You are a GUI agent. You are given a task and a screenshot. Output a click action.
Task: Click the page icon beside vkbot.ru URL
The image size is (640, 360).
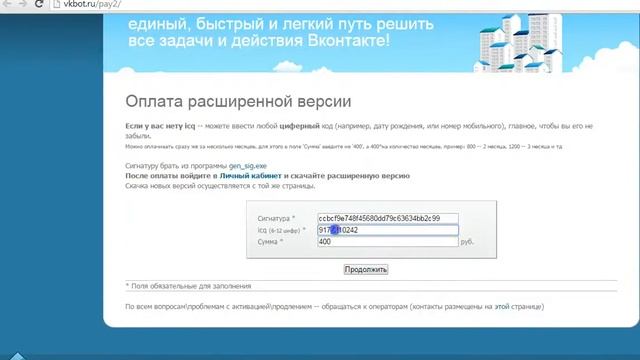point(57,4)
